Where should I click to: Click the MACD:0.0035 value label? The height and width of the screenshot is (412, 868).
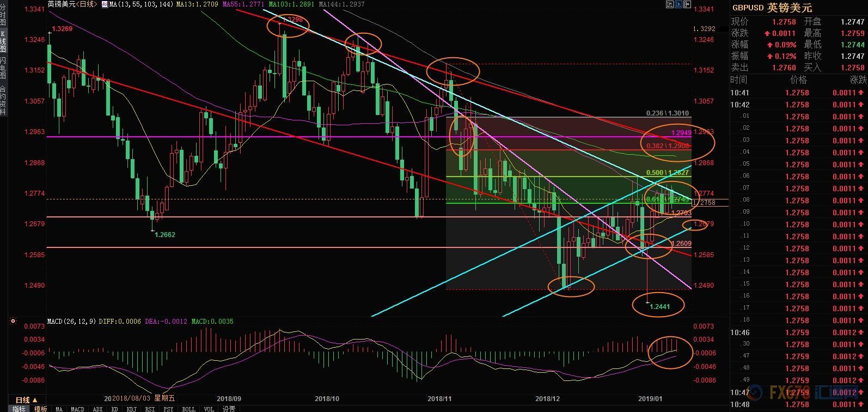pyautogui.click(x=212, y=322)
